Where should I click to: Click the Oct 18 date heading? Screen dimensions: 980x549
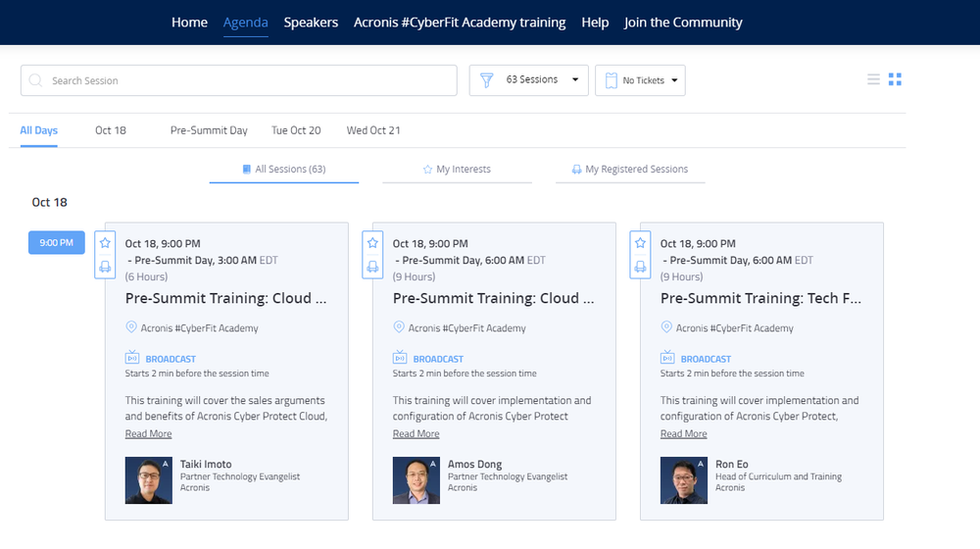coord(49,202)
